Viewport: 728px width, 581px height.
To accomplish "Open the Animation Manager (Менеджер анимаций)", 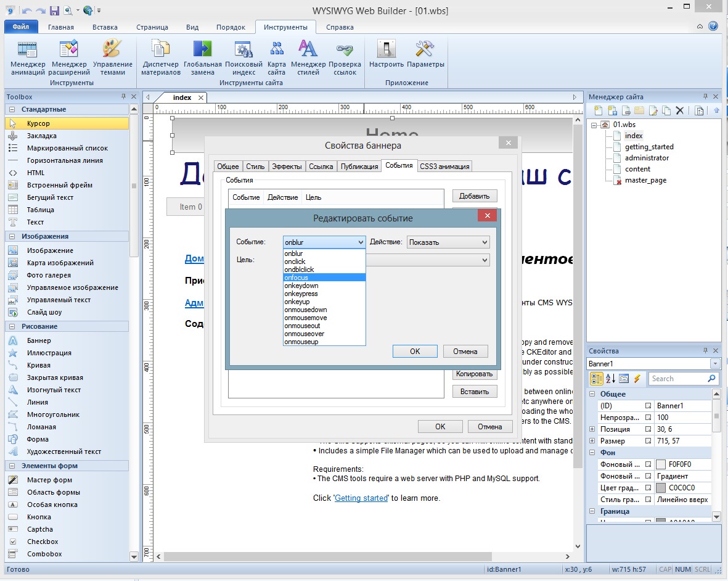I will 27,58.
